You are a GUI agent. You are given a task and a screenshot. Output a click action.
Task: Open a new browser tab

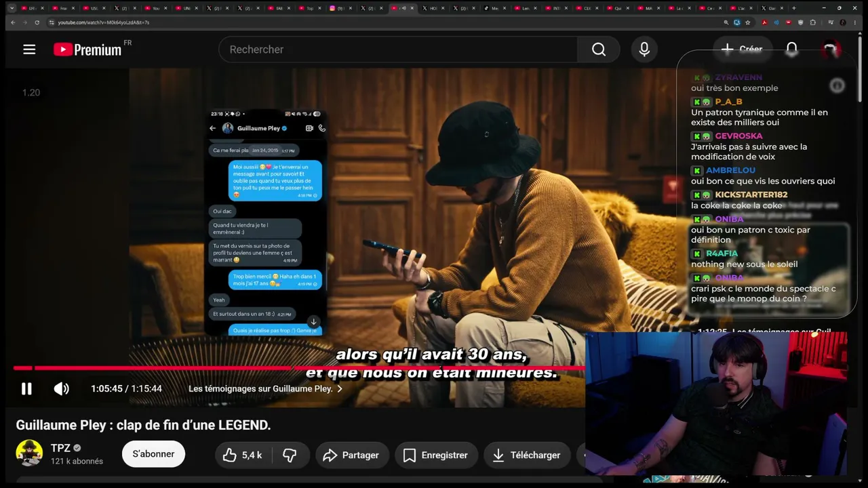tap(794, 8)
